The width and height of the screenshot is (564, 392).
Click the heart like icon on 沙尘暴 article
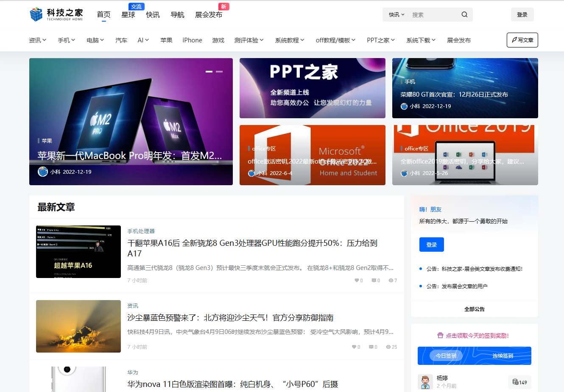click(354, 347)
